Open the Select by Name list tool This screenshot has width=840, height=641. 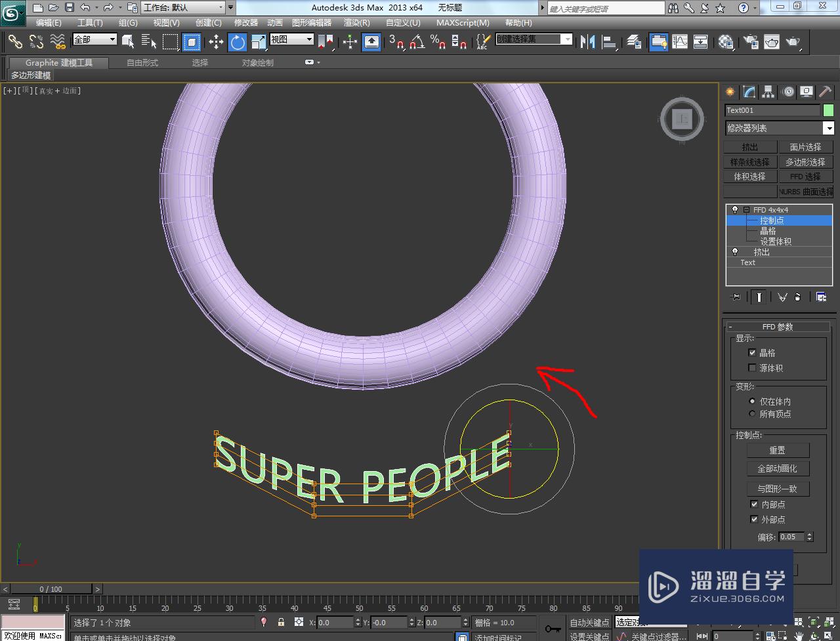click(149, 42)
